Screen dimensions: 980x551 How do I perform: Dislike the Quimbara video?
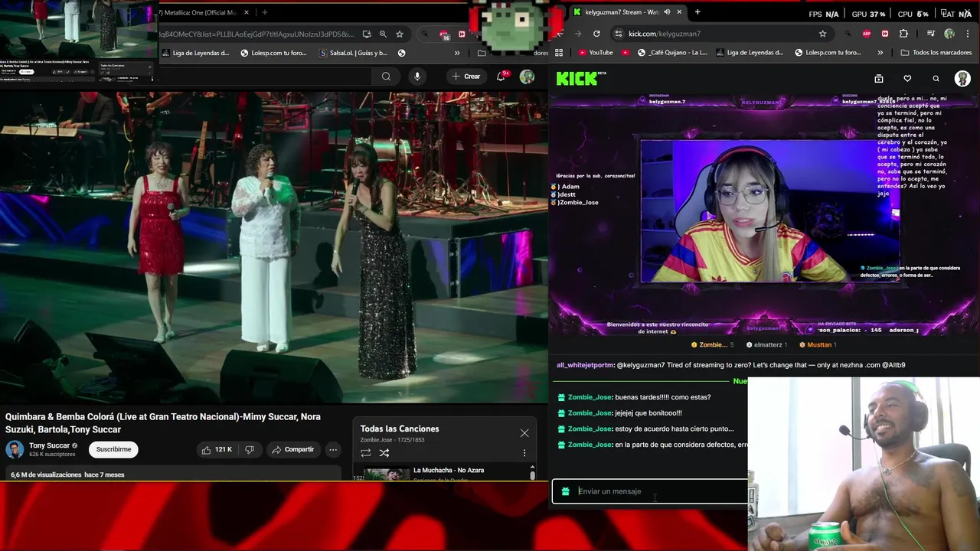[250, 449]
